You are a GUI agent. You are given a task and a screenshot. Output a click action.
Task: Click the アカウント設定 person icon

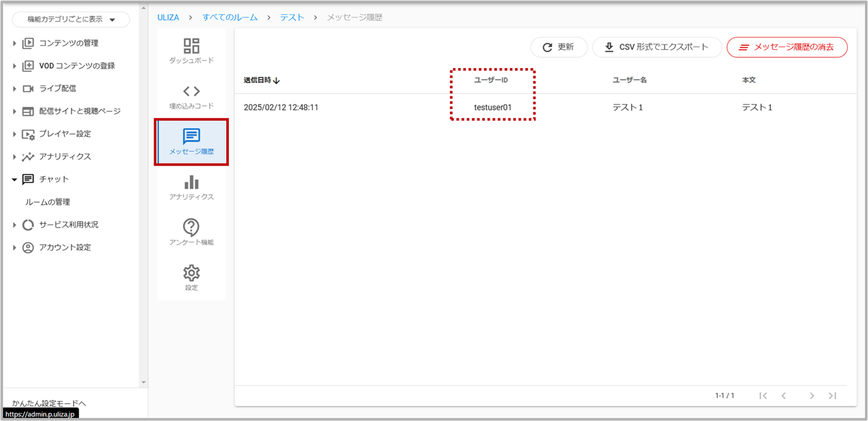[x=28, y=247]
